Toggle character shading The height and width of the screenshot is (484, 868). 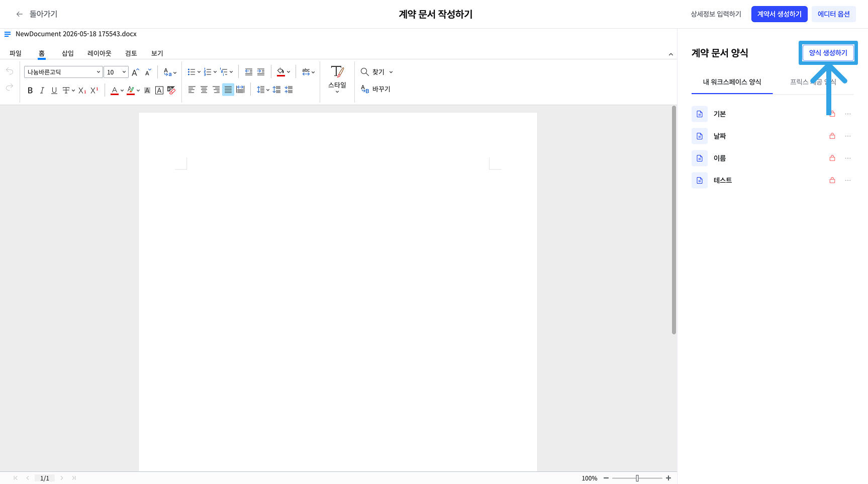147,91
